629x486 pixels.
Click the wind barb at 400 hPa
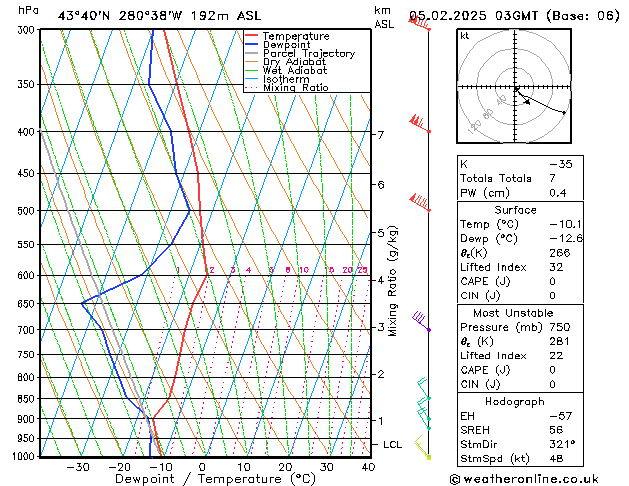[420, 124]
